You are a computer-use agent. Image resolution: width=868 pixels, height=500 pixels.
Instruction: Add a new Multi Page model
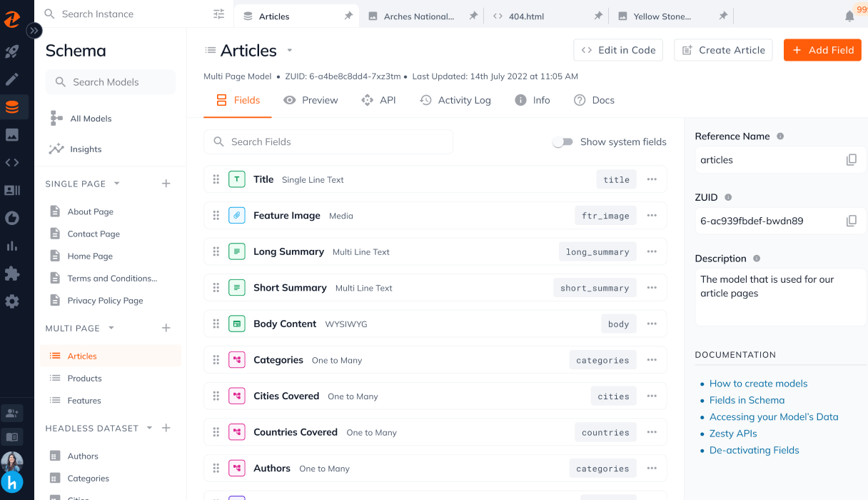(166, 328)
